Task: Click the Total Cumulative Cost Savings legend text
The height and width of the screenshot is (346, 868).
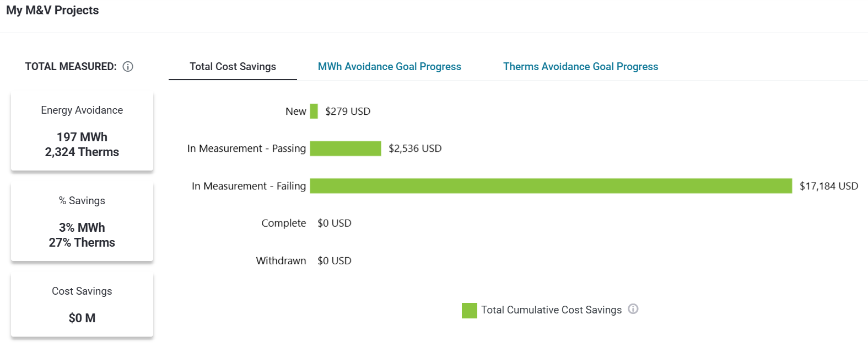Action: (x=551, y=310)
